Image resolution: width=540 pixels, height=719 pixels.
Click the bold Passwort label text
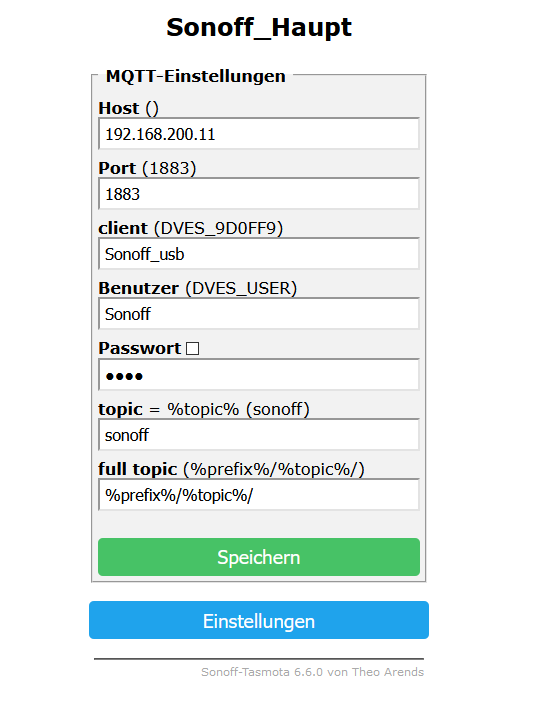(x=140, y=348)
